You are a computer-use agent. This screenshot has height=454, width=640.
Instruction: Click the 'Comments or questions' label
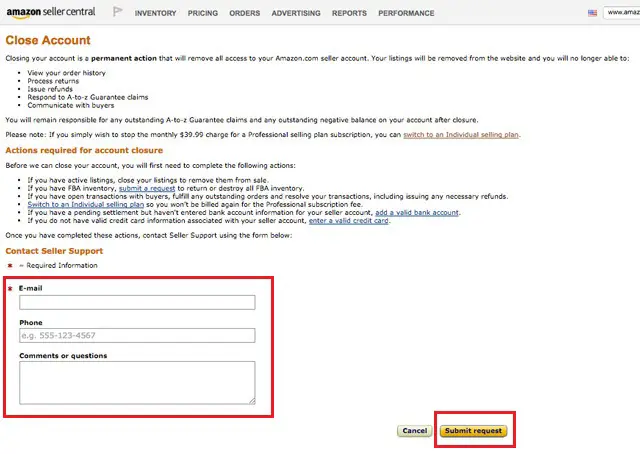[63, 356]
